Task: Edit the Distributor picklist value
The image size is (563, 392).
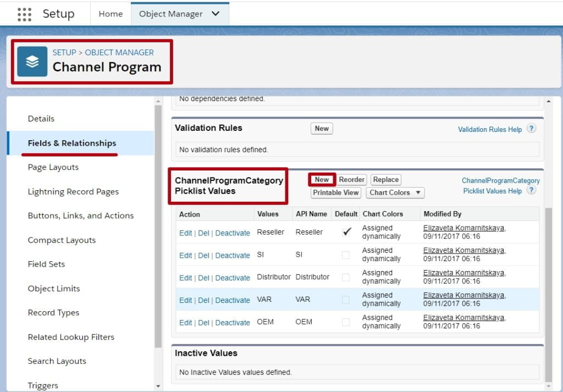Action: pos(186,278)
